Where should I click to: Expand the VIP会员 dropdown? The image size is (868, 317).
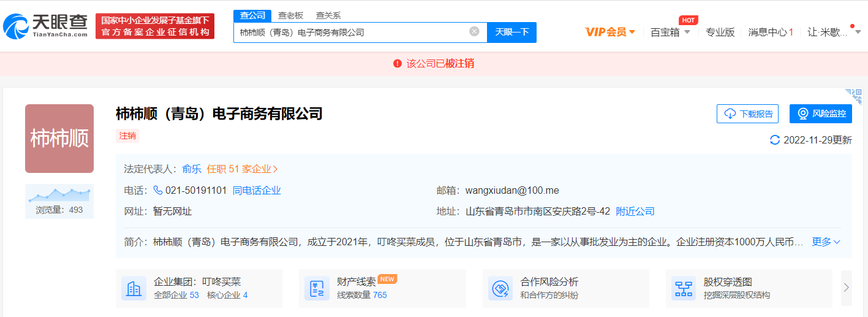pyautogui.click(x=610, y=32)
